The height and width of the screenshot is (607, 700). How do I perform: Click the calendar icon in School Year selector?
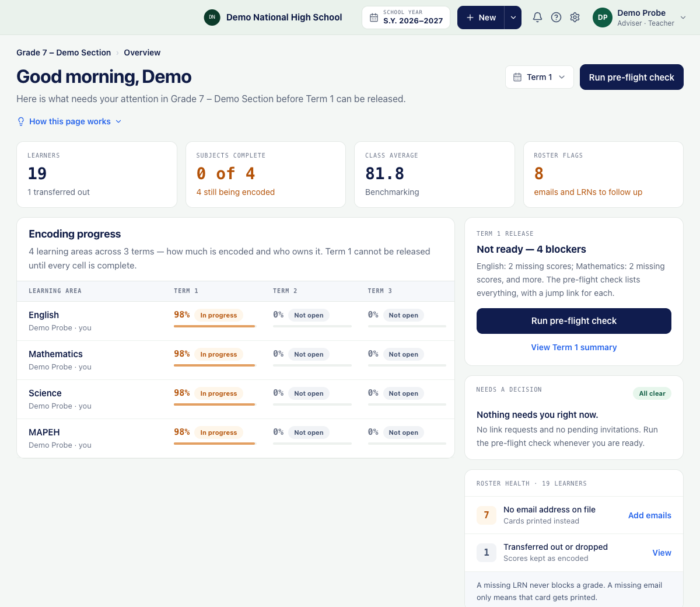(x=374, y=18)
